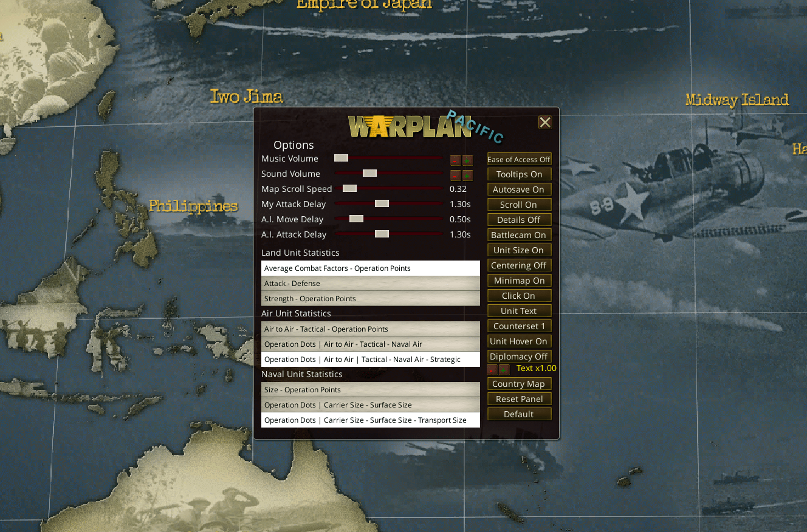This screenshot has width=807, height=532.
Task: Select air option ending in Strategic
Action: click(371, 360)
